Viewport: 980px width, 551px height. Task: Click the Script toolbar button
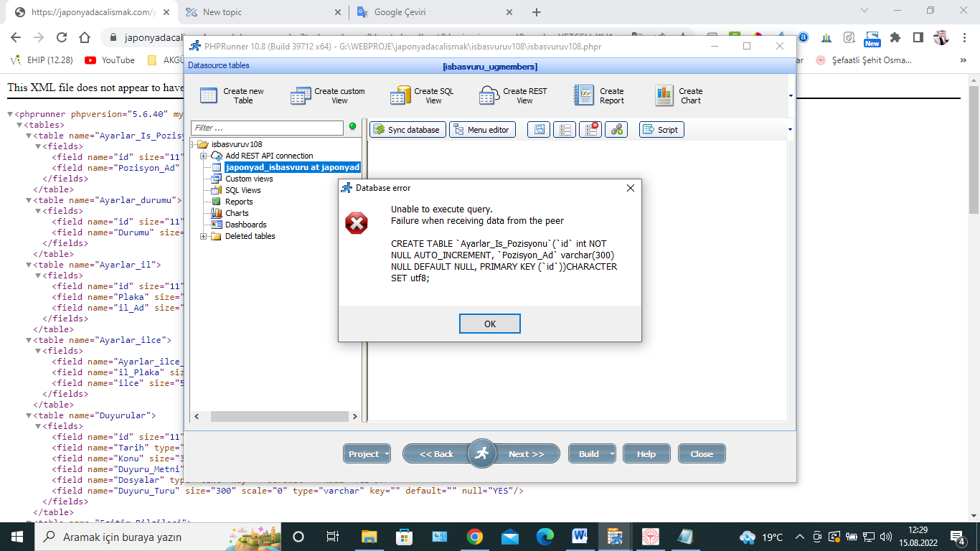click(661, 130)
